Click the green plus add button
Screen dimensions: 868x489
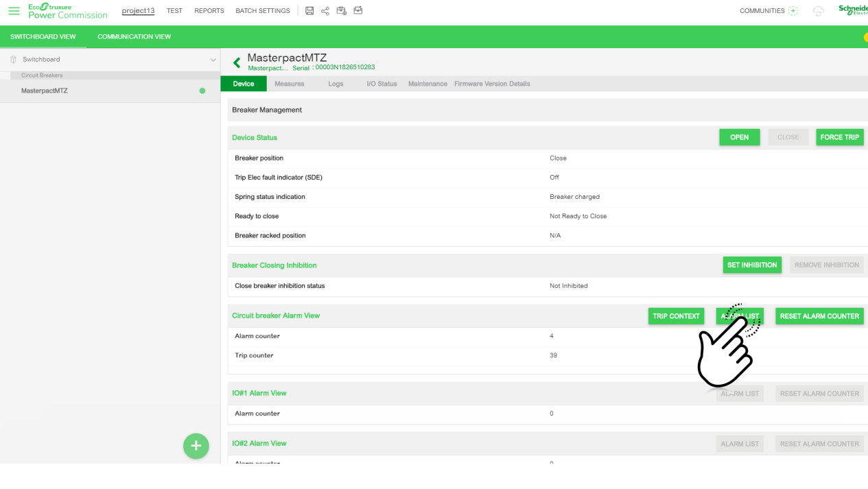point(196,446)
